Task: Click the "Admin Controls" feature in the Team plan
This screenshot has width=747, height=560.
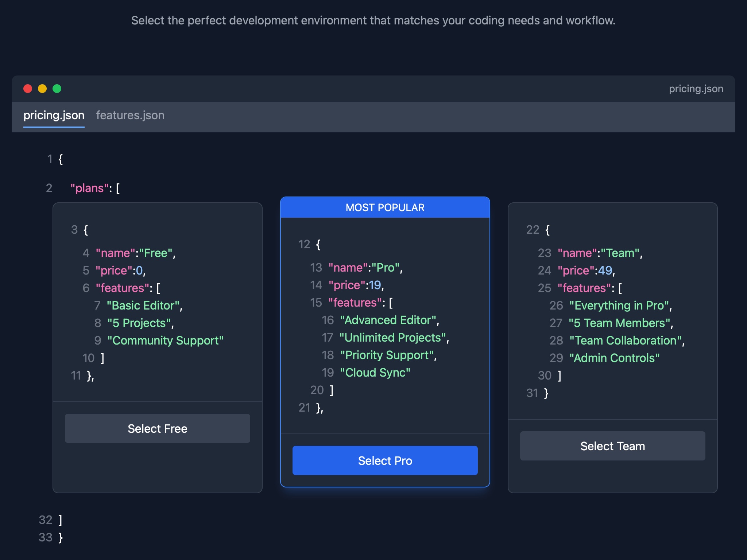Action: pos(614,358)
